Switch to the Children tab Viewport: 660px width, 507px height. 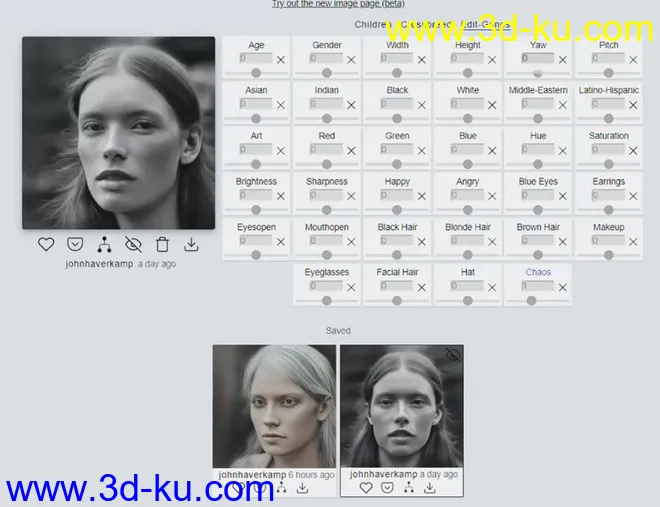click(372, 24)
